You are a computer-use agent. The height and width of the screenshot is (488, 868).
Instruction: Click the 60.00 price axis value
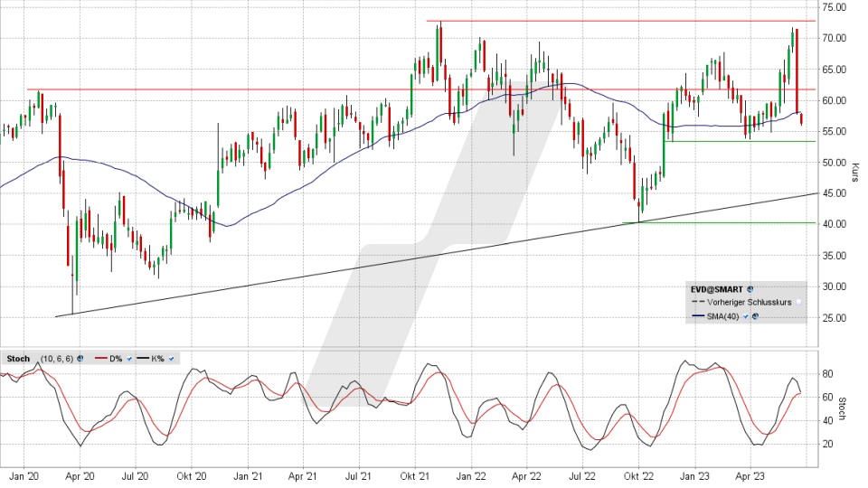[835, 100]
